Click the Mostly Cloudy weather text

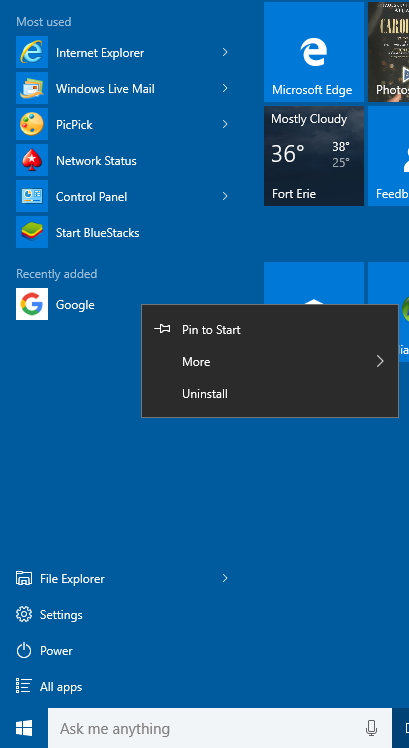309,119
